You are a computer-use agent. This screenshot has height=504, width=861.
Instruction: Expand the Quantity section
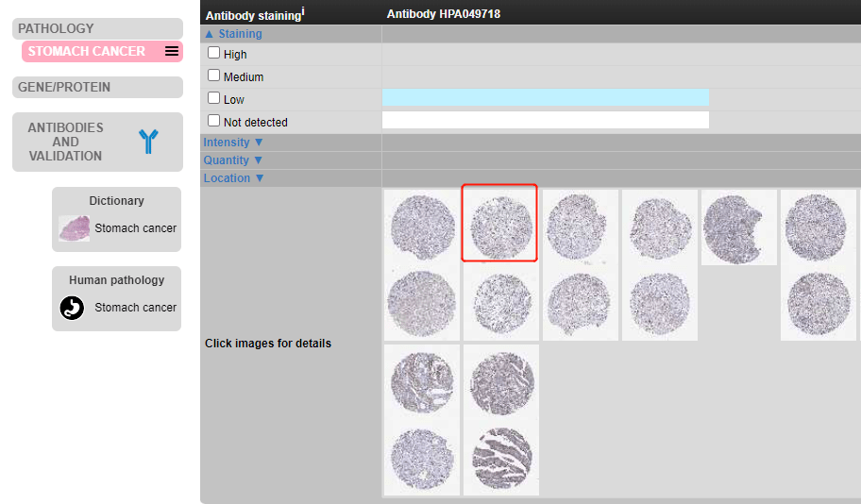[233, 160]
